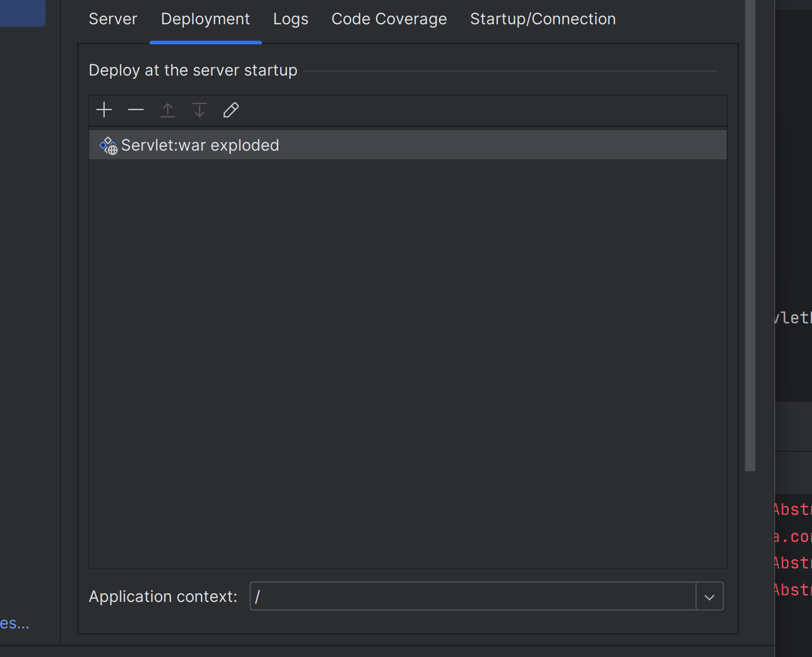
Task: Switch to the Logs tab
Action: (x=291, y=19)
